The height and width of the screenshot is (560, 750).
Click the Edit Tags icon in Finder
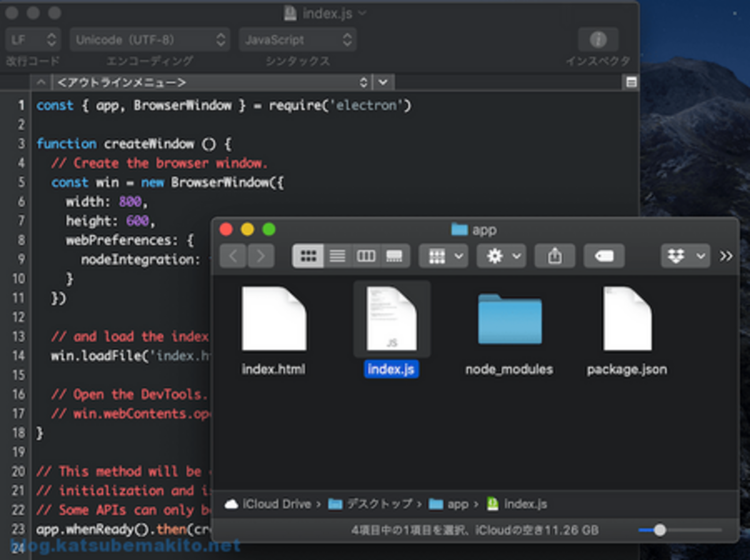tap(603, 256)
